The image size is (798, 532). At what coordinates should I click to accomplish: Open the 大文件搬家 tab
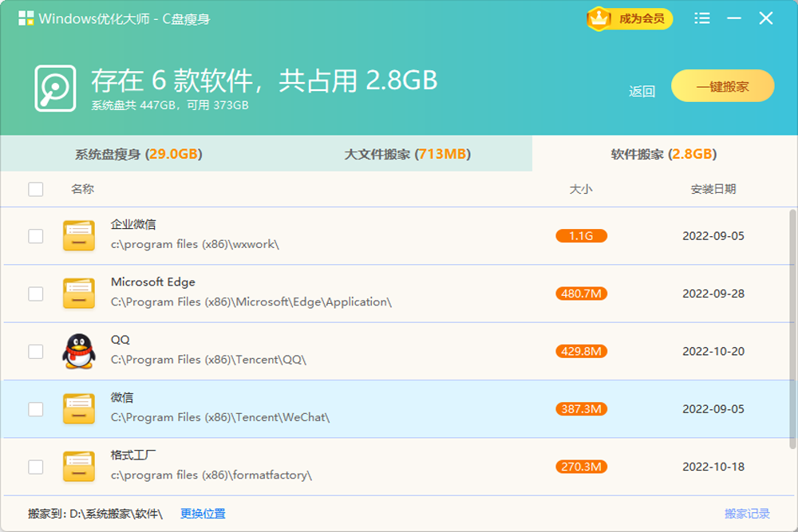click(x=407, y=154)
